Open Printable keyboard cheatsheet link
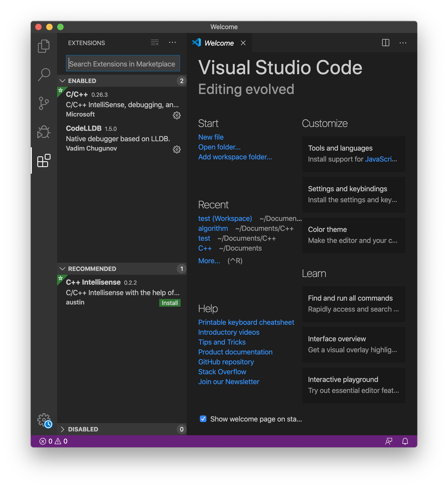448x488 pixels. pyautogui.click(x=246, y=322)
